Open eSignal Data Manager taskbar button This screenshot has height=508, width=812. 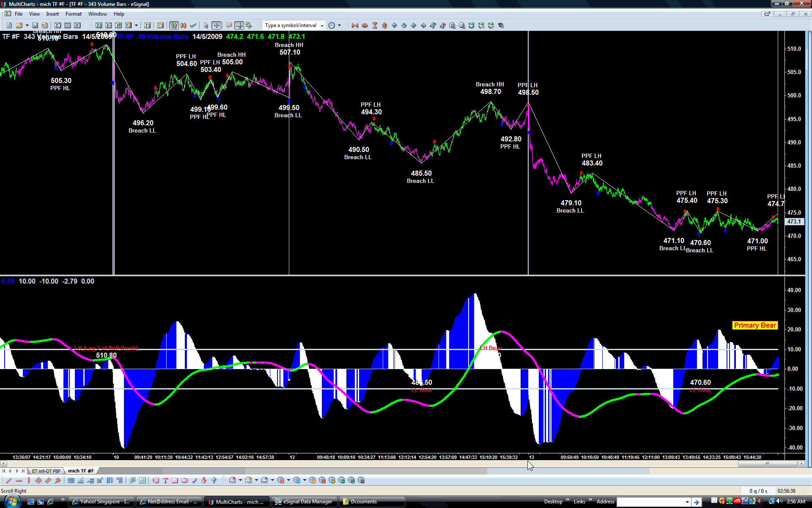point(304,502)
